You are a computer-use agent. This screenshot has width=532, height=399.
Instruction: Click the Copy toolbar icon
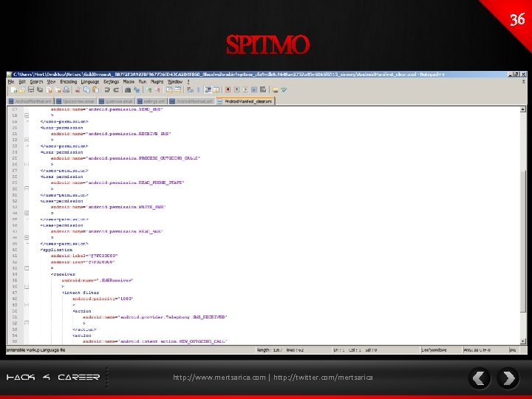click(86, 90)
